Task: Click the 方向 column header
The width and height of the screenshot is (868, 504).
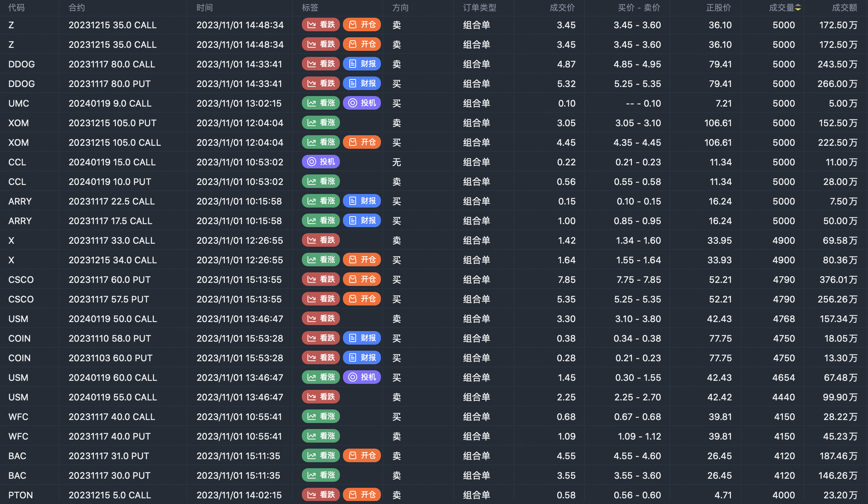Action: point(400,8)
